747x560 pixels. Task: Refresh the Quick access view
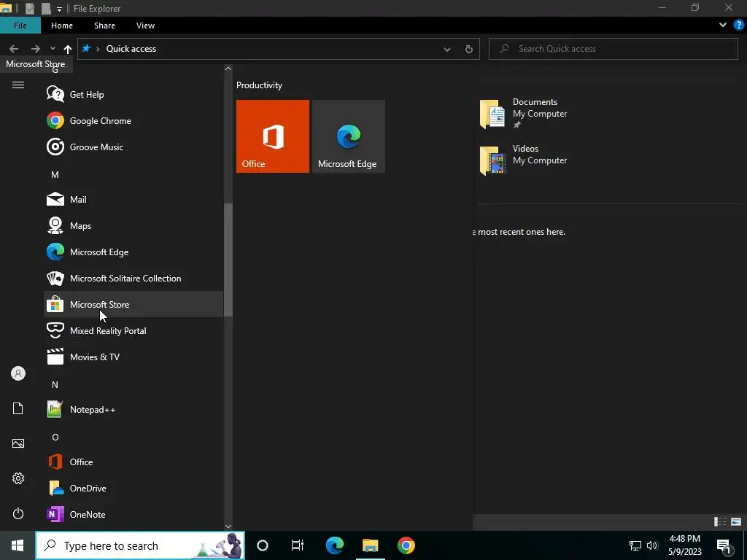click(469, 49)
